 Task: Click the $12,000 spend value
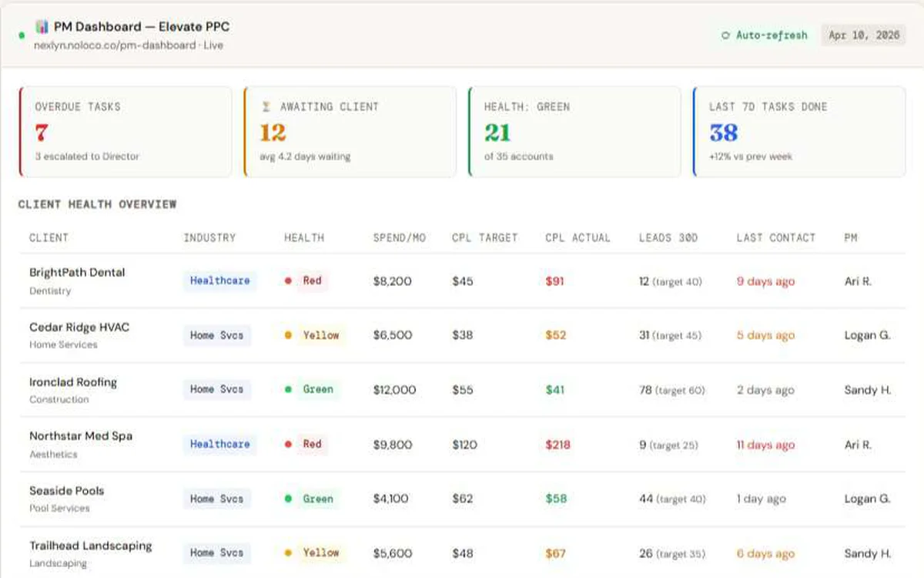click(395, 390)
